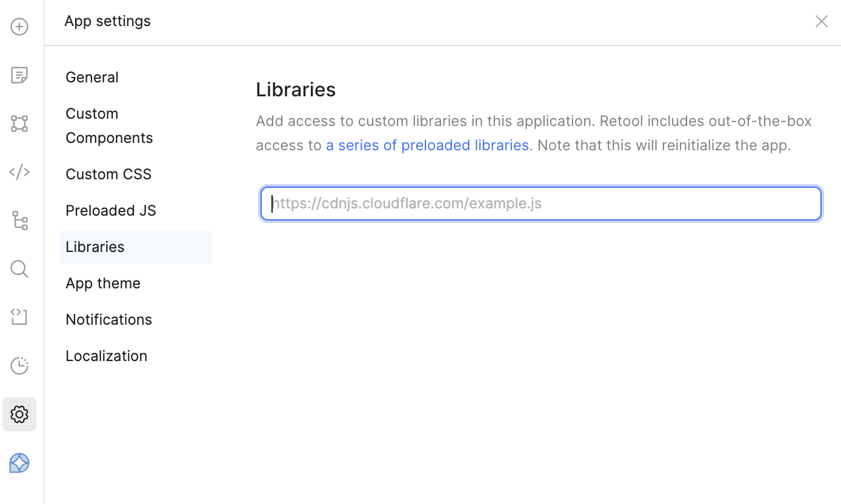
Task: Open the blue AI sparkle icon
Action: pyautogui.click(x=19, y=463)
